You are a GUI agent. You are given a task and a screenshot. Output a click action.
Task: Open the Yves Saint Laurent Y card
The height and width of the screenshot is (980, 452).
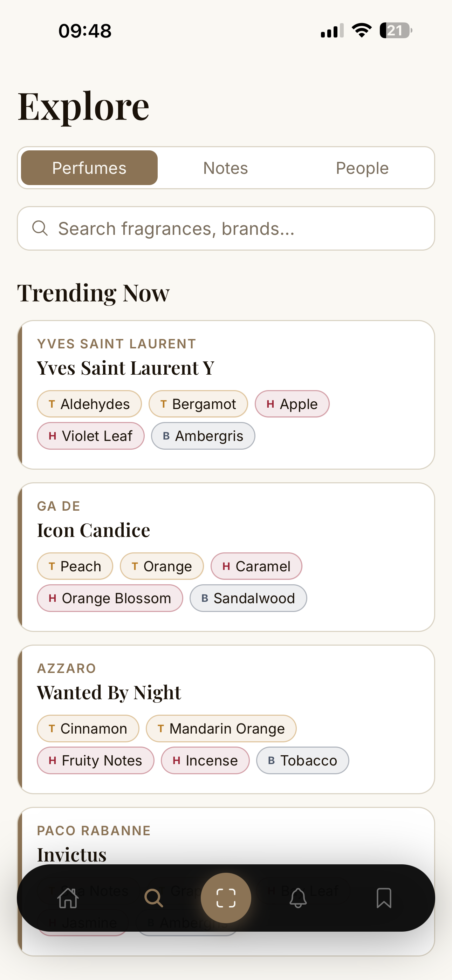pyautogui.click(x=226, y=395)
